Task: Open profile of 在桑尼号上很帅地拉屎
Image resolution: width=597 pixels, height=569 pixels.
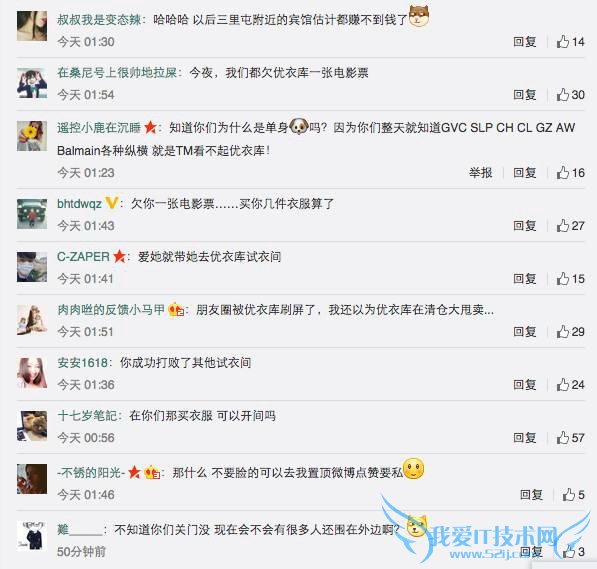Action: (117, 72)
